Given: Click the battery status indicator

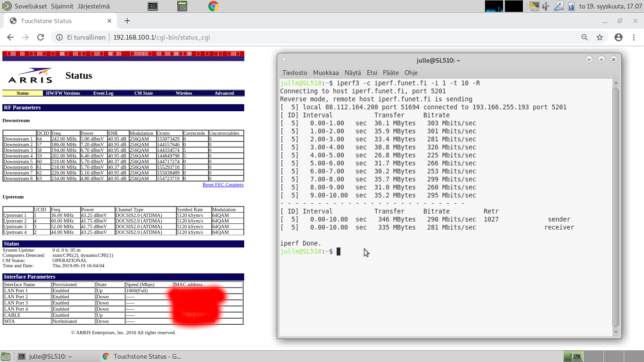Looking at the screenshot, I should (x=571, y=6).
